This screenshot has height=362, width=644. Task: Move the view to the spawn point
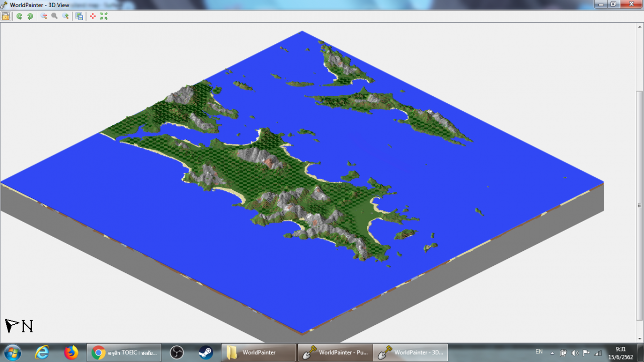93,16
